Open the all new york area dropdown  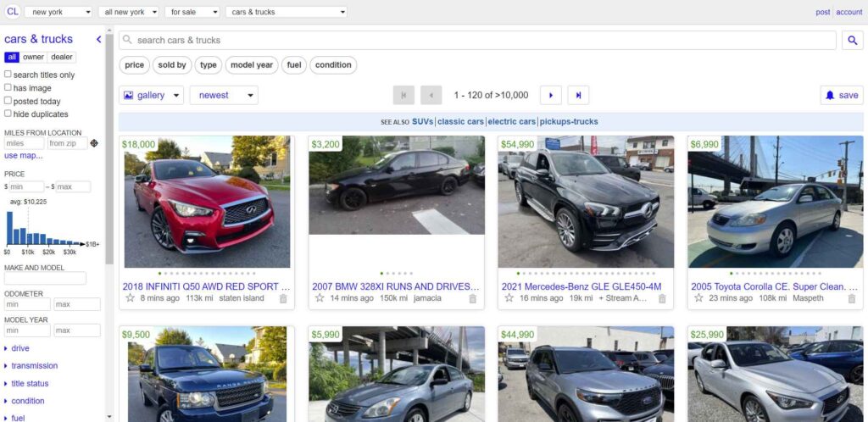click(x=129, y=12)
